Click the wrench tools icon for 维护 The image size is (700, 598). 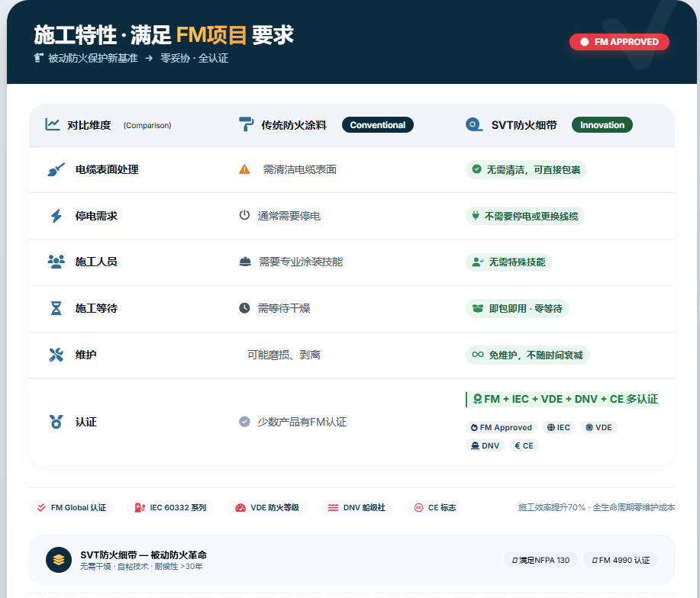(x=56, y=355)
